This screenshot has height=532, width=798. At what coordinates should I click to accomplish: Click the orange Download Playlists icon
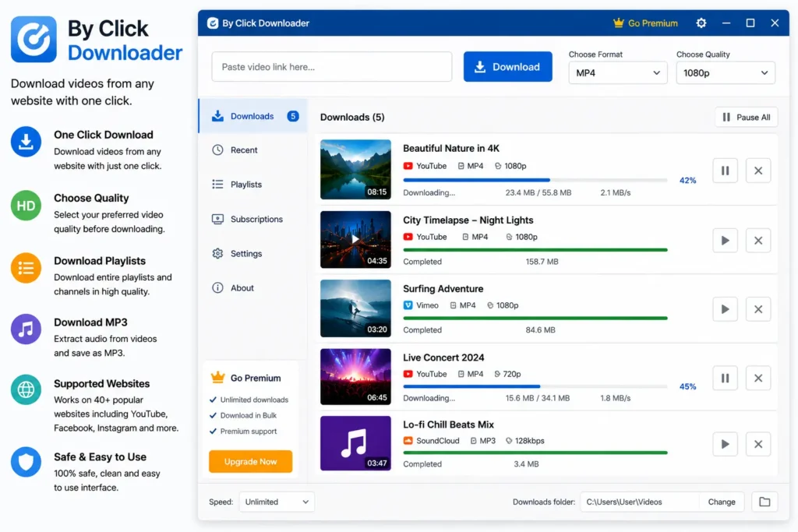tap(26, 268)
